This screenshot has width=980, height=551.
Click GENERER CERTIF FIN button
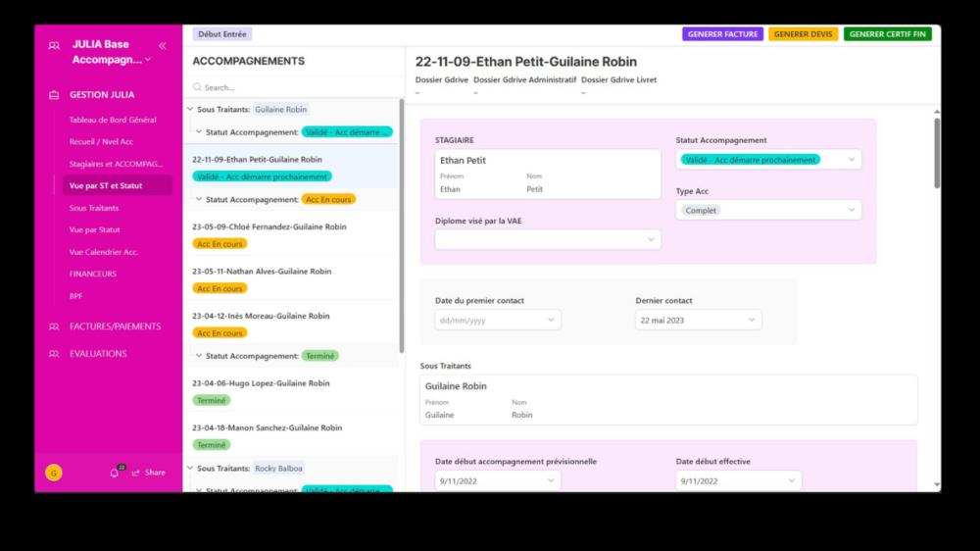(888, 34)
